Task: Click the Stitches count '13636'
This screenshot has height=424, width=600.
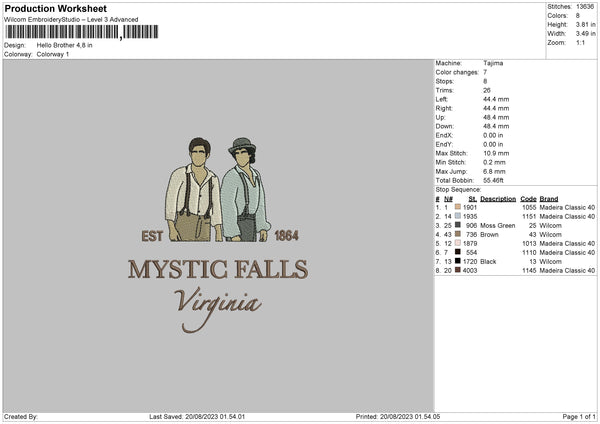Action: pos(585,7)
